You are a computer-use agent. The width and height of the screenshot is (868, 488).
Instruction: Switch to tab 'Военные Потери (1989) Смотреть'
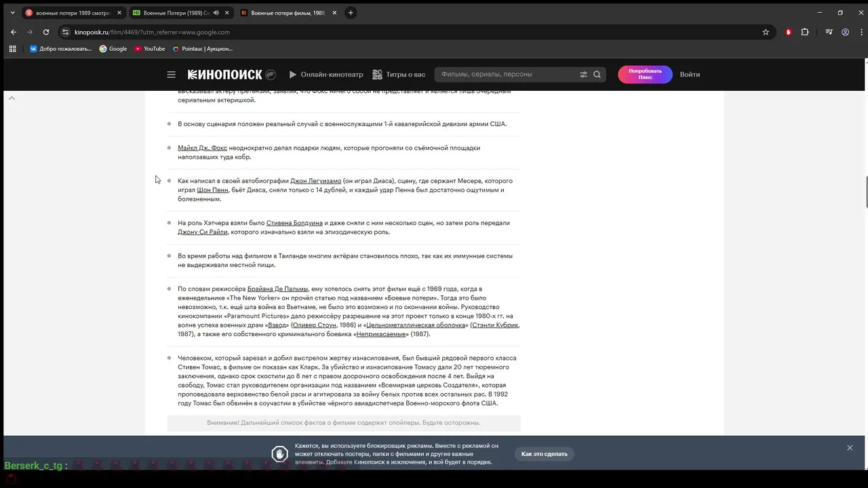pos(180,13)
